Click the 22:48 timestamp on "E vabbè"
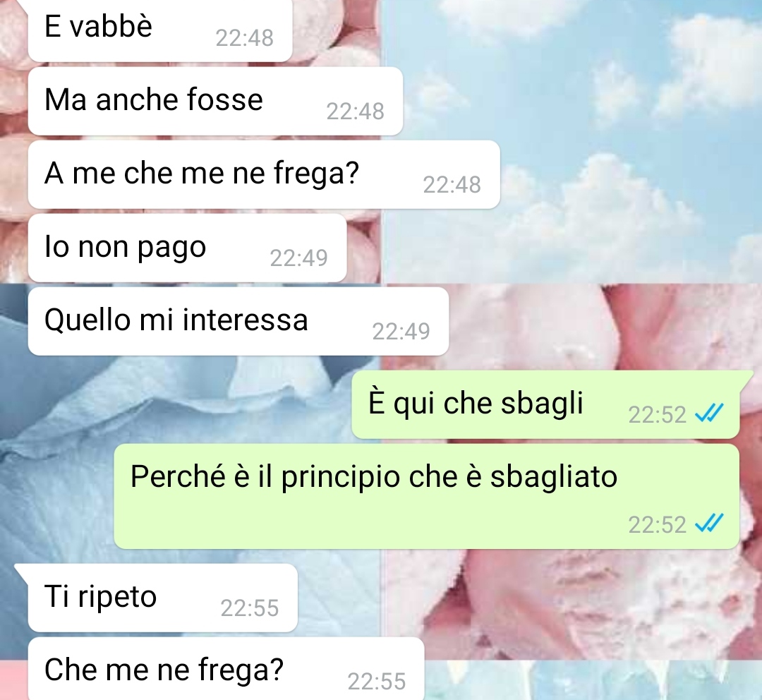This screenshot has width=762, height=700. [x=244, y=38]
